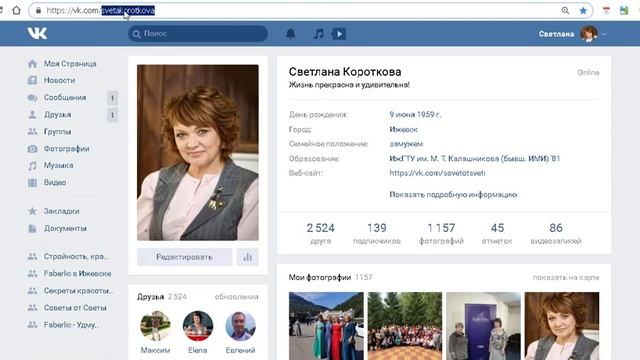This screenshot has width=640, height=360.
Task: Expand the Светлана account dropdown arrow
Action: click(x=604, y=34)
